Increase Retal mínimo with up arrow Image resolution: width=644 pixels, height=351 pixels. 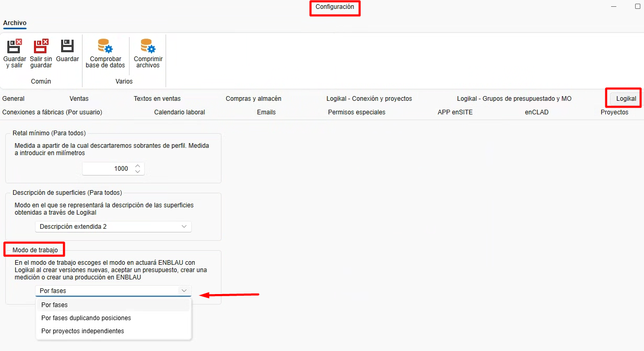137,166
